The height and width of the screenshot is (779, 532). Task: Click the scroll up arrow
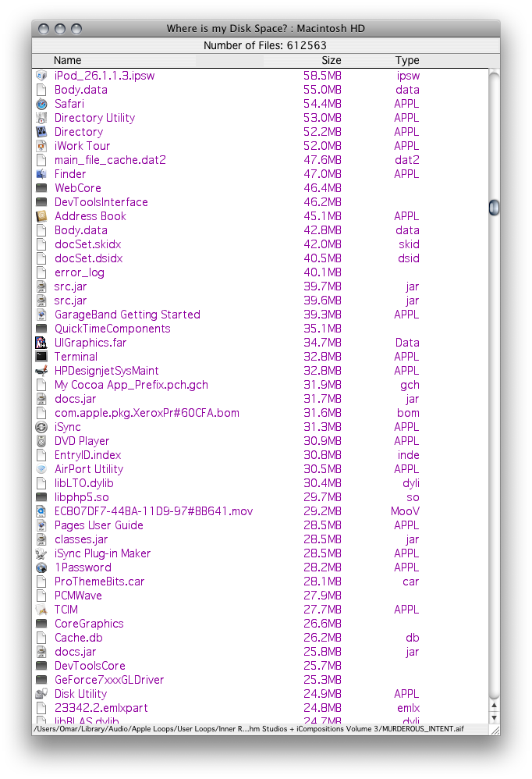[x=495, y=705]
